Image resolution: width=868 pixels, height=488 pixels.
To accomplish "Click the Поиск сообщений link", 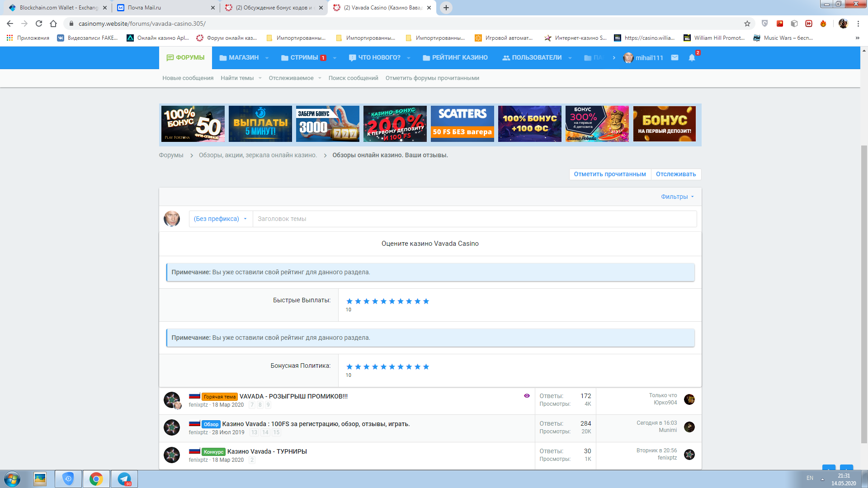I will coord(353,78).
